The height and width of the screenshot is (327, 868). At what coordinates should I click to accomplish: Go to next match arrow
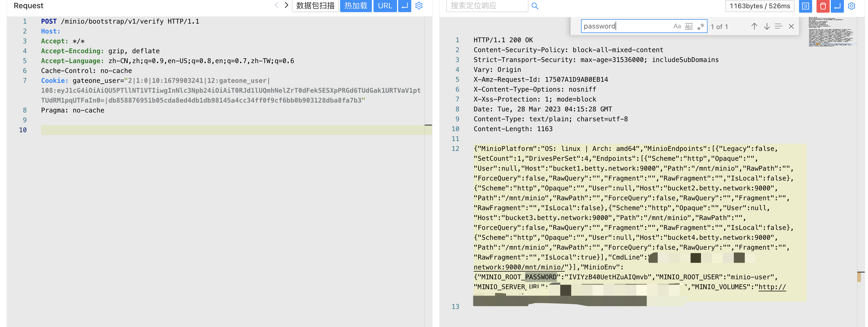click(x=767, y=26)
